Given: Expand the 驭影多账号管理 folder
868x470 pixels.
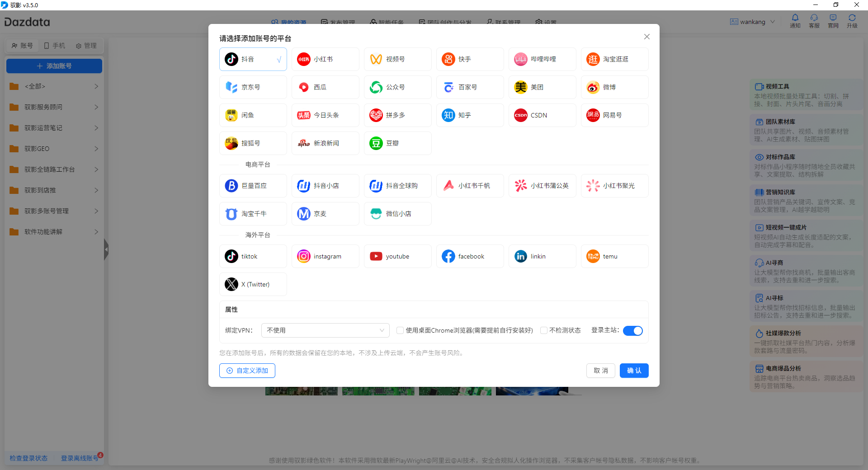Looking at the screenshot, I should pyautogui.click(x=54, y=211).
